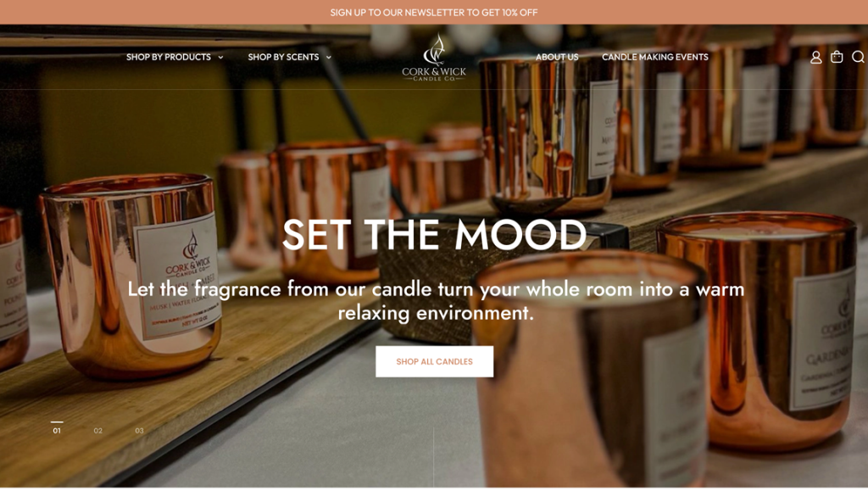This screenshot has height=491, width=868.
Task: Open the Shop By Scents menu label
Action: click(283, 57)
